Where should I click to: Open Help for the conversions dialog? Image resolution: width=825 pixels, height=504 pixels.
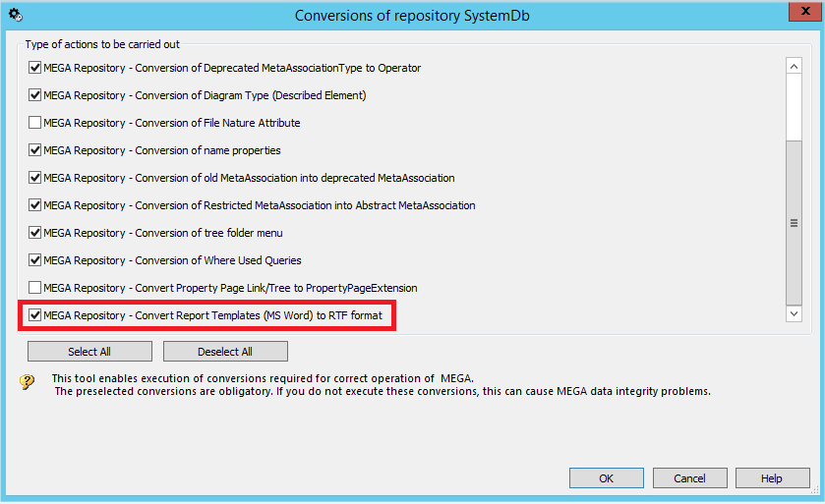coord(772,478)
